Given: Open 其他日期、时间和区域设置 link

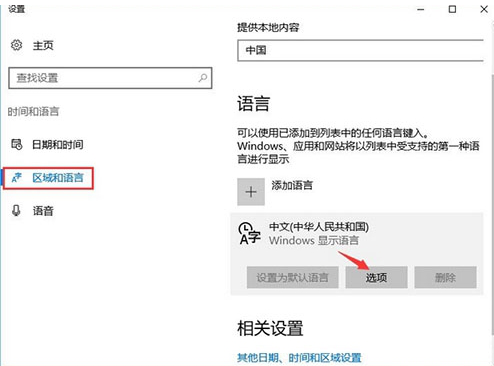Looking at the screenshot, I should [299, 358].
